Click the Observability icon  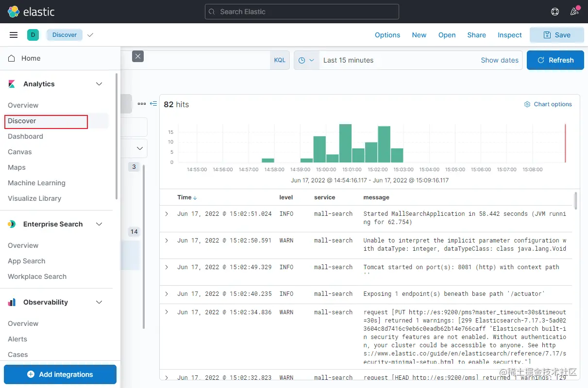pos(12,302)
